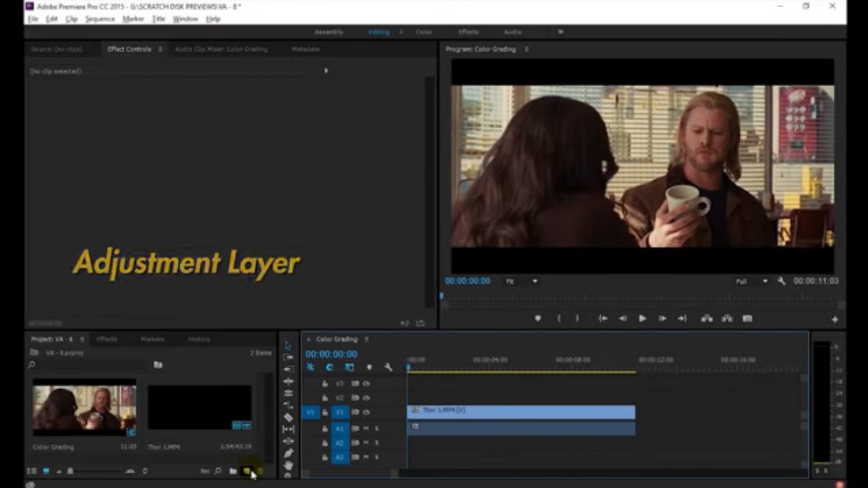Expand workspace overflow chevrons
This screenshot has height=488, width=868.
coord(560,32)
